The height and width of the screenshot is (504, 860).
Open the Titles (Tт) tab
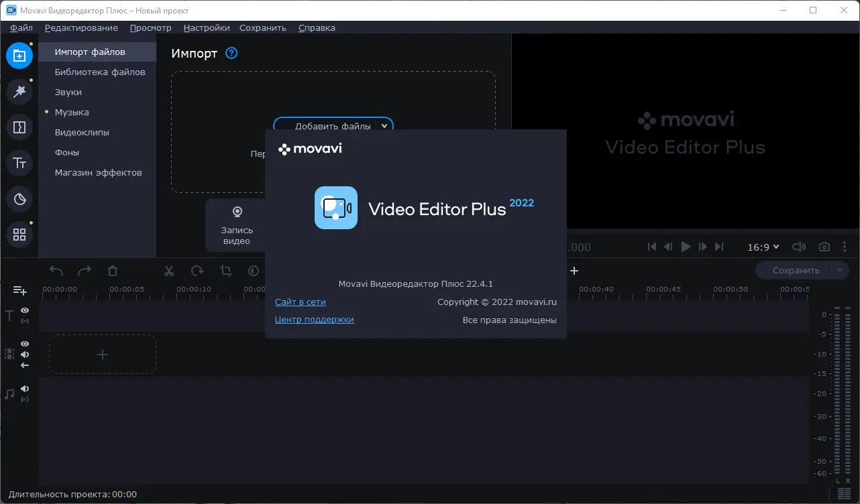tap(19, 163)
